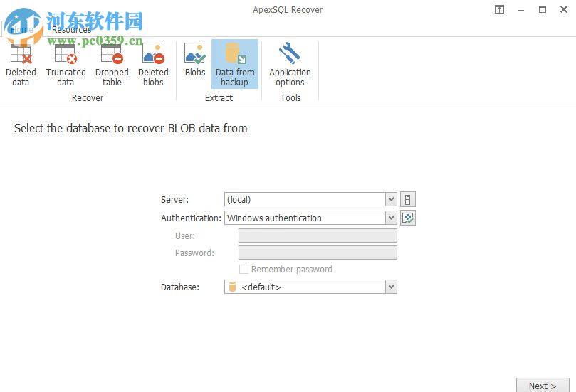Expand the Authentication dropdown arrow

point(391,218)
